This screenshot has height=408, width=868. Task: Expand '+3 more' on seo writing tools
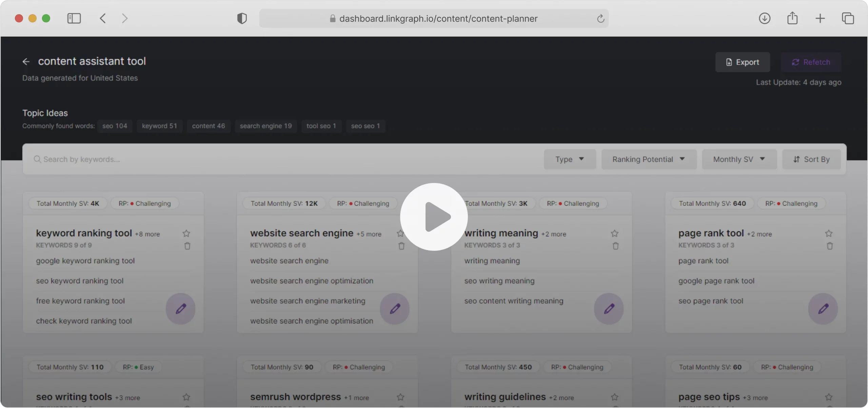[127, 398]
